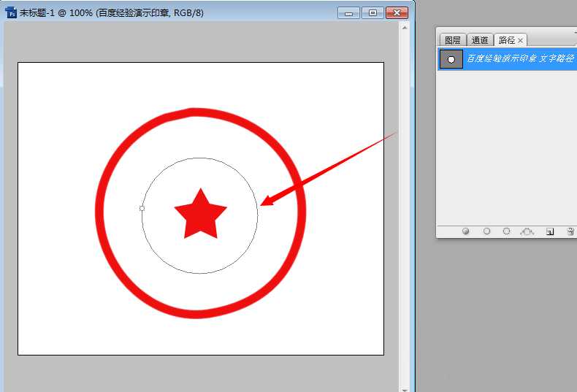The height and width of the screenshot is (392, 577).
Task: Click the stroke path with brush icon
Action: coord(486,231)
